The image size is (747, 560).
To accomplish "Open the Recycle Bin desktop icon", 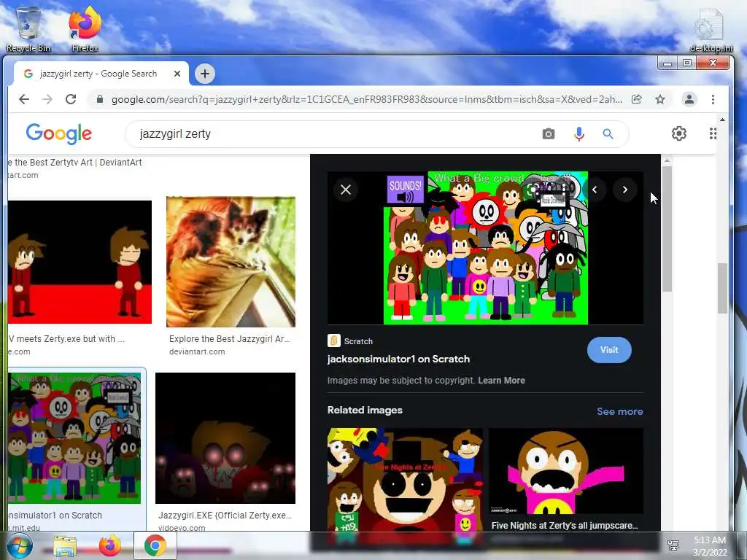I will point(28,28).
